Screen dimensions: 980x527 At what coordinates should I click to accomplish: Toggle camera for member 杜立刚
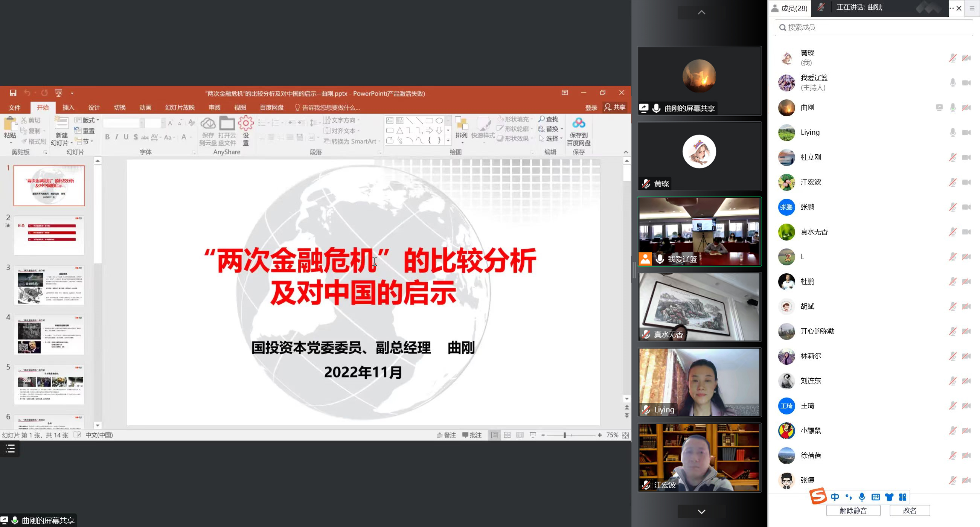966,157
